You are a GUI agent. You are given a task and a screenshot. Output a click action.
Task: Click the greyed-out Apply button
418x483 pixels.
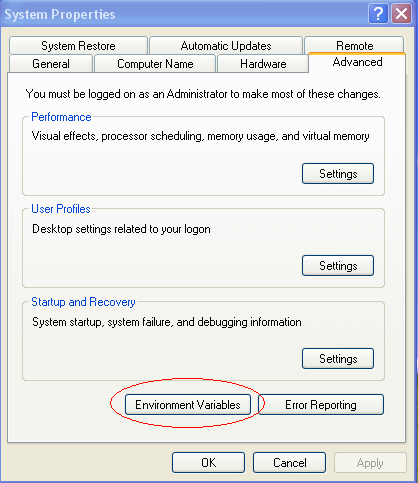click(x=370, y=463)
